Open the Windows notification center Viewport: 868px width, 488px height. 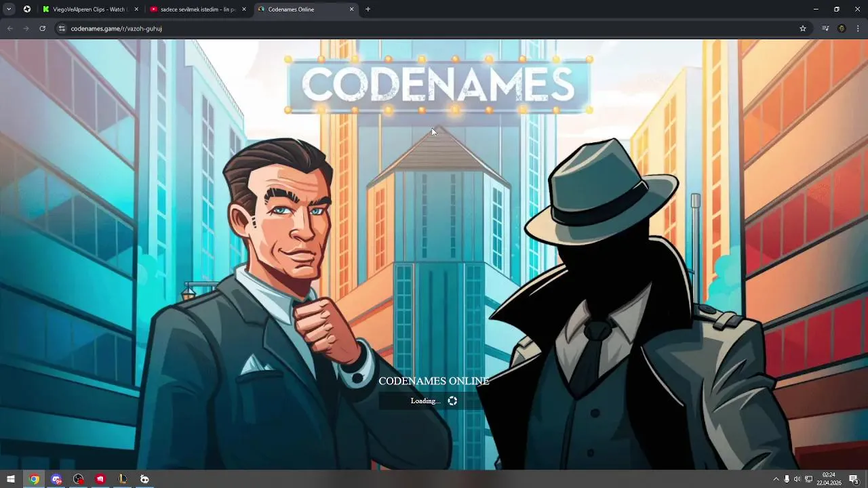[854, 479]
